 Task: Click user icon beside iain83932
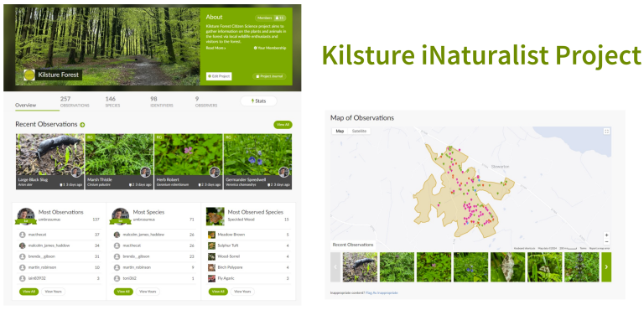(x=22, y=278)
